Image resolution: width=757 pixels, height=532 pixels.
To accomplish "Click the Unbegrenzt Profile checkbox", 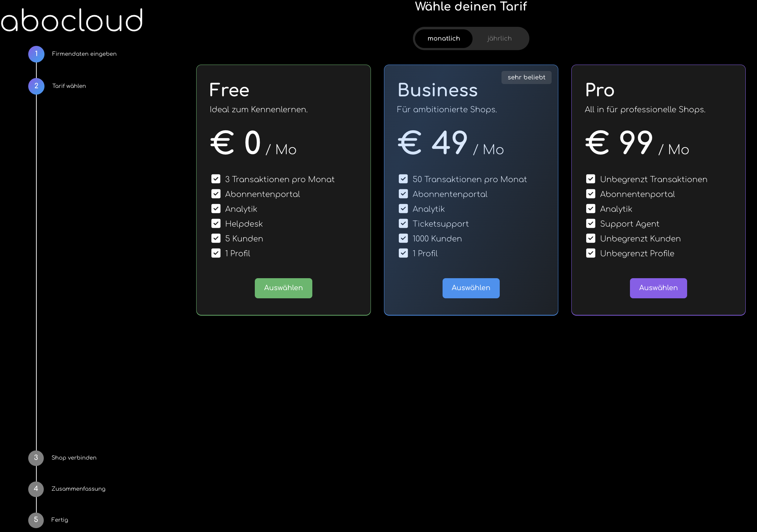I will tap(590, 253).
